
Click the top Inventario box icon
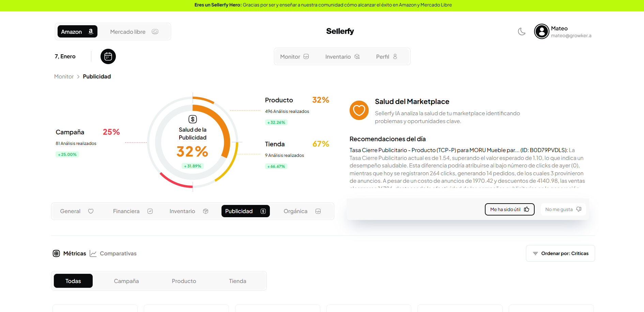click(357, 57)
